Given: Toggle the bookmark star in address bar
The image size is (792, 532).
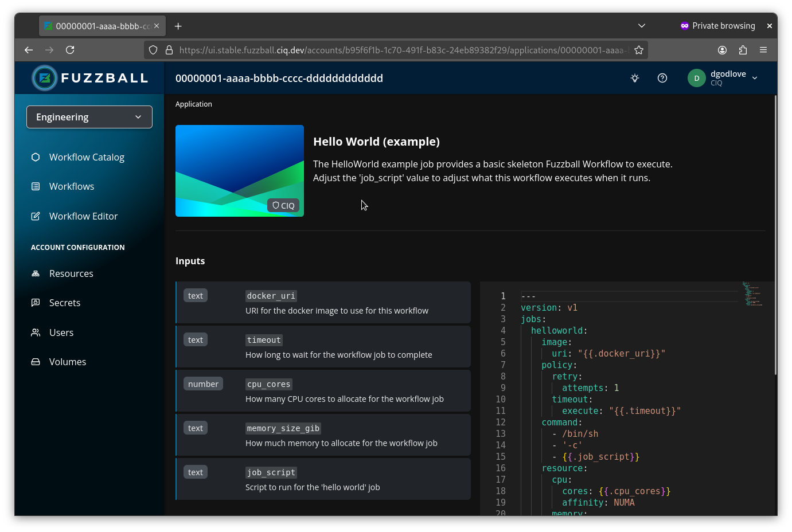Looking at the screenshot, I should [638, 50].
